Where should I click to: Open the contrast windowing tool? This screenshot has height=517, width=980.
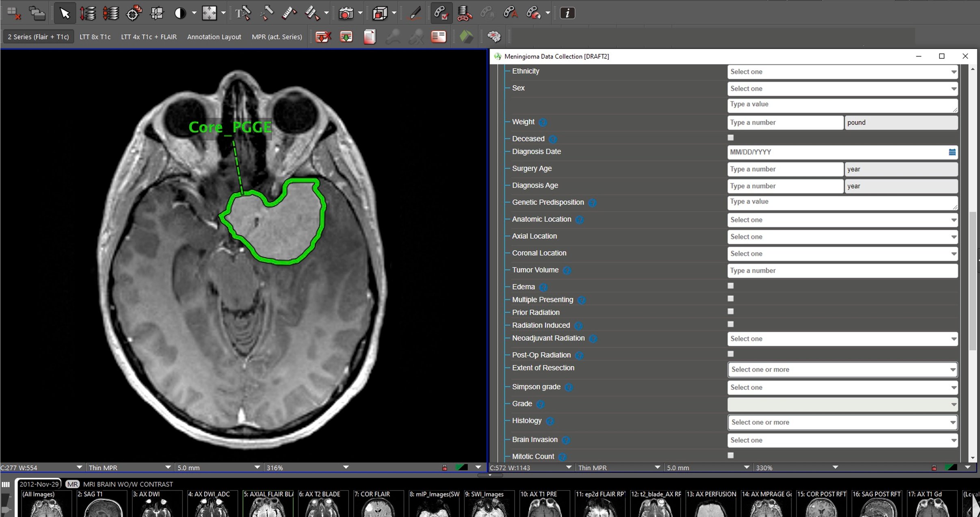(180, 13)
